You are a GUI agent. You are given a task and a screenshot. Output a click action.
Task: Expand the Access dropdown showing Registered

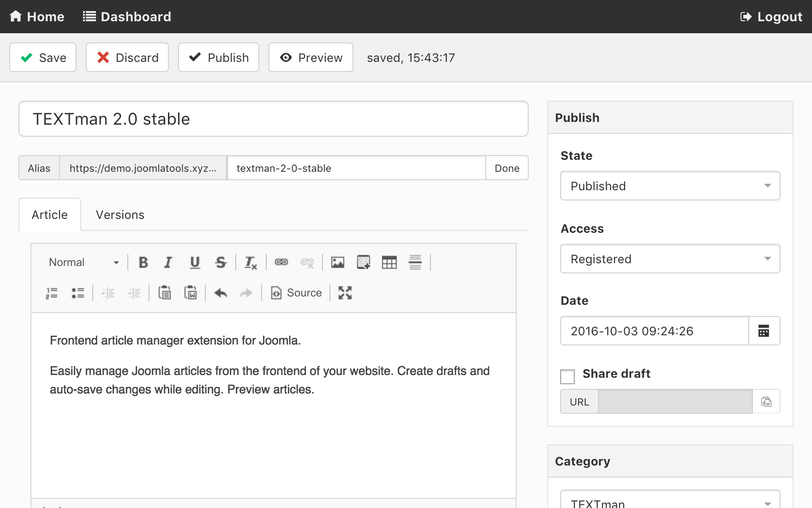(670, 259)
